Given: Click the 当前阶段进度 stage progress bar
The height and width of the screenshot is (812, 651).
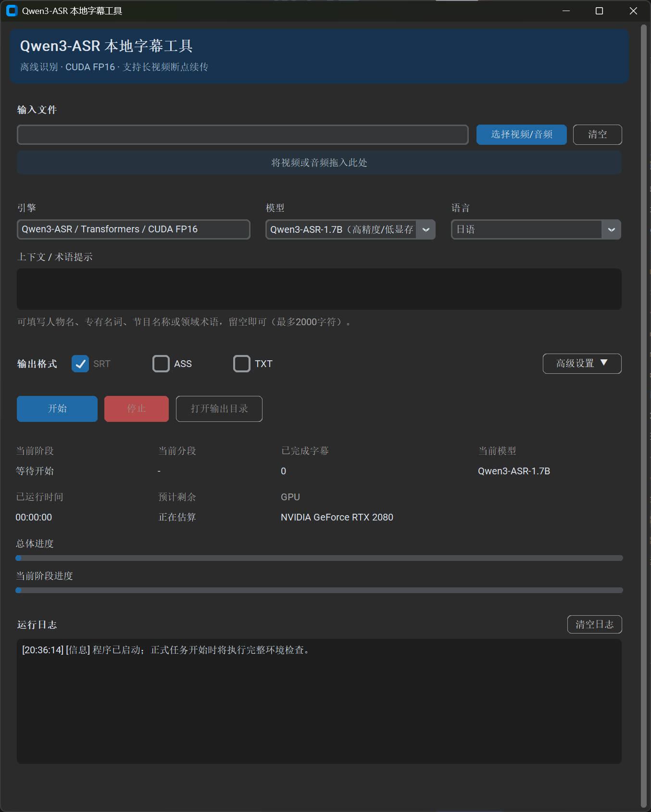Looking at the screenshot, I should pos(319,590).
